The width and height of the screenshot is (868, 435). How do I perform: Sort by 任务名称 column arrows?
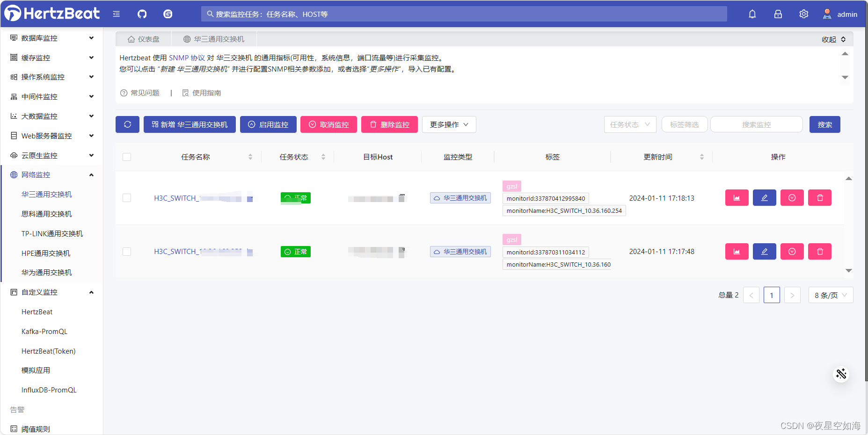tap(250, 157)
